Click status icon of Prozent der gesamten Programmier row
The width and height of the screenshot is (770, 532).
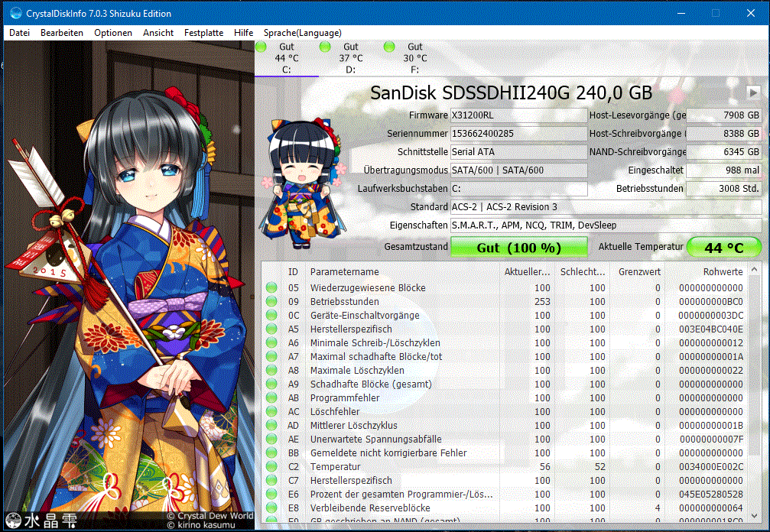click(271, 495)
